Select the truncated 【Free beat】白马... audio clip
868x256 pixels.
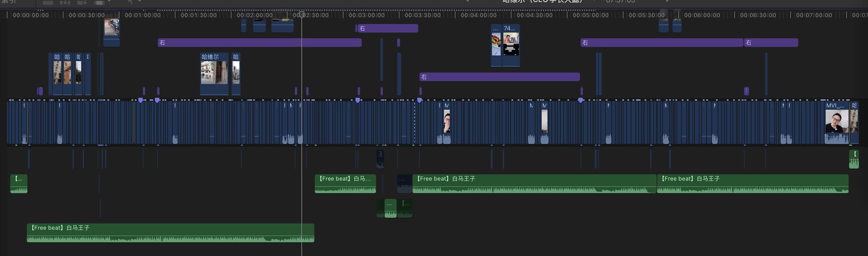345,183
